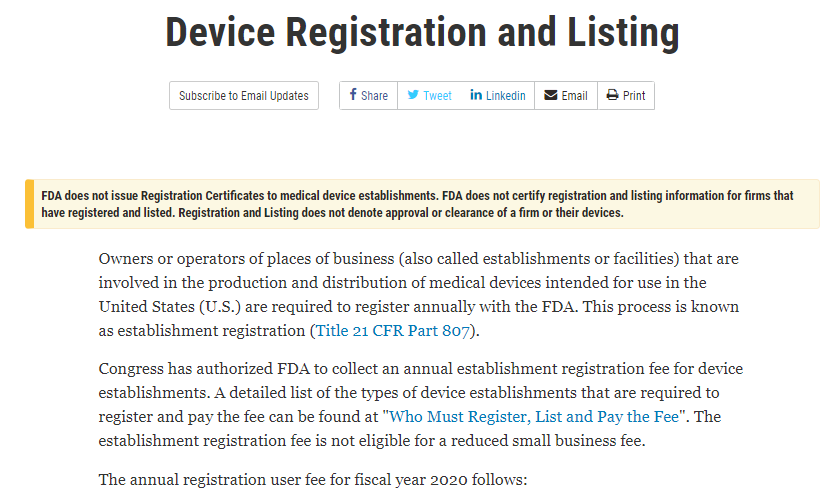
Task: Click the printer icon
Action: point(612,95)
